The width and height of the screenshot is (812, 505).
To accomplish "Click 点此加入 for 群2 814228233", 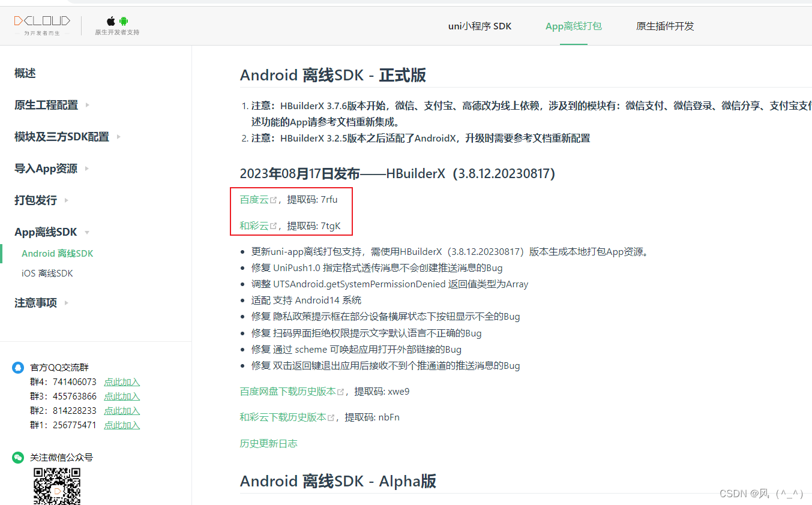I will pos(122,411).
